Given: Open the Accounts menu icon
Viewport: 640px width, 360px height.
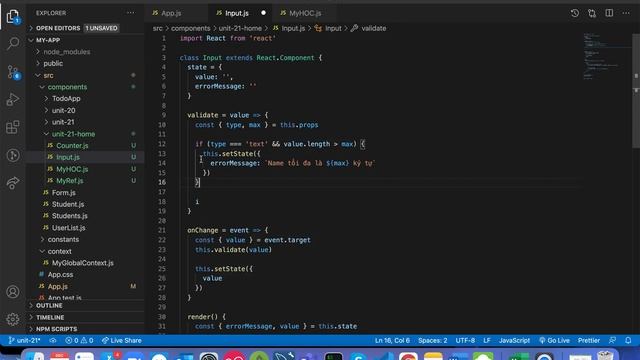Looking at the screenshot, I should tap(13, 292).
